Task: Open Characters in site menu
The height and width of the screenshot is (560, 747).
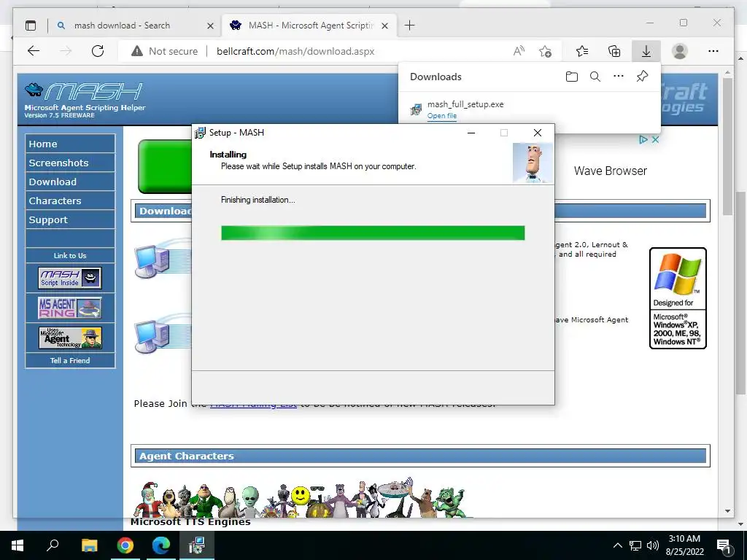Action: coord(70,201)
